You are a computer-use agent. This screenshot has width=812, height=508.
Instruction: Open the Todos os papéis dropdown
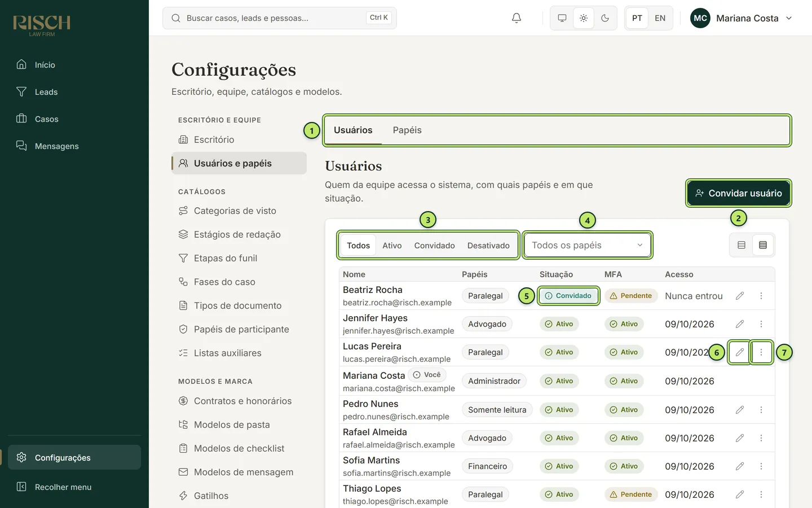tap(588, 245)
